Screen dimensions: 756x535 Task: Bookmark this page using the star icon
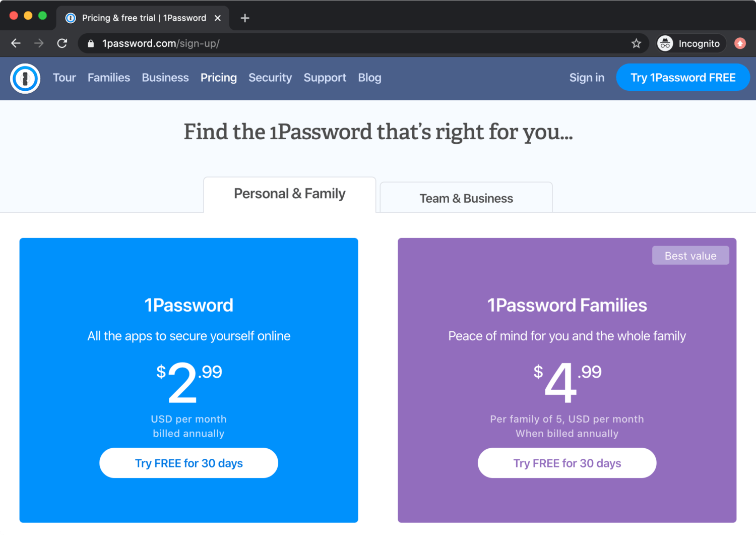tap(636, 43)
